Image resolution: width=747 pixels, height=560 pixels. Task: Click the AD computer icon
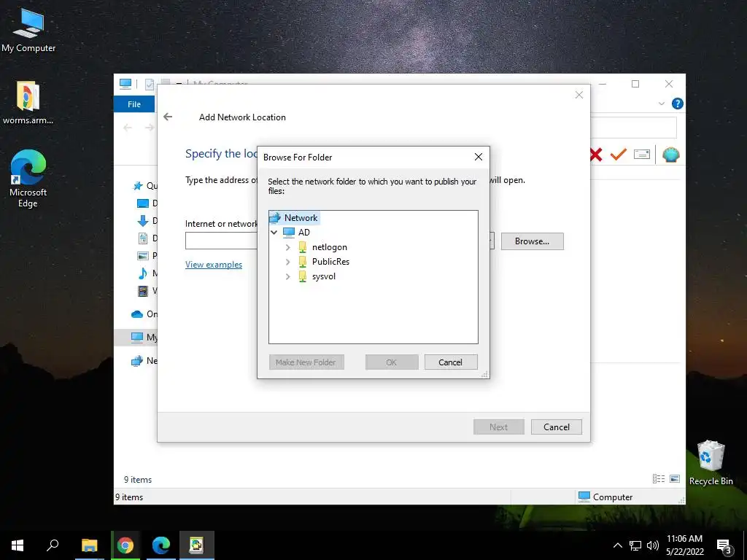click(x=289, y=233)
